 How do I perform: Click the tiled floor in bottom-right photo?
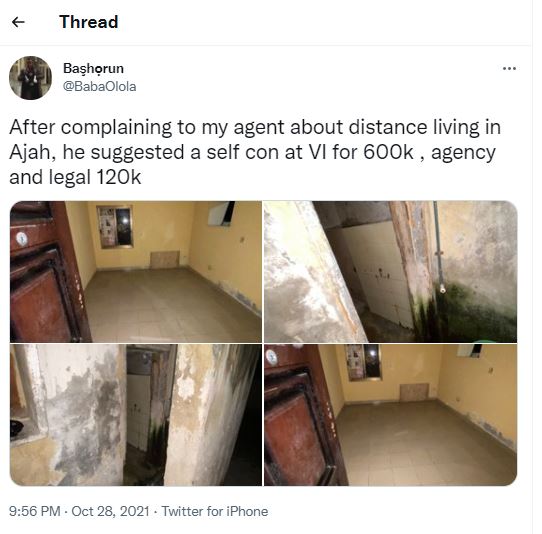pos(425,446)
